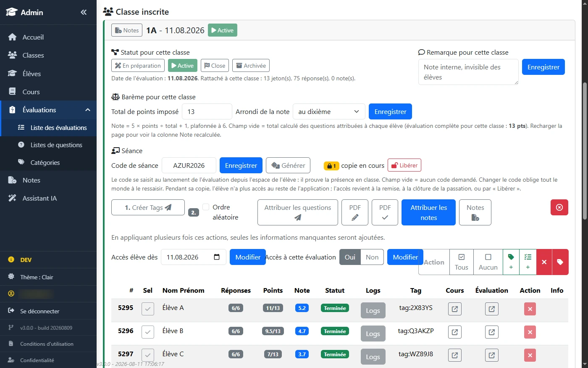Collapse the sidebar with the double-chevron icon
This screenshot has height=368, width=588.
click(84, 12)
